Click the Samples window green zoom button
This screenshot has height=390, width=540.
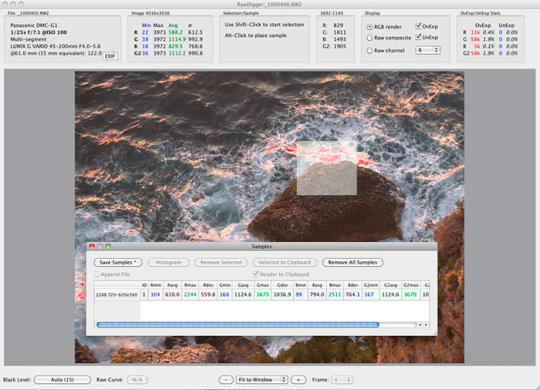[x=108, y=246]
